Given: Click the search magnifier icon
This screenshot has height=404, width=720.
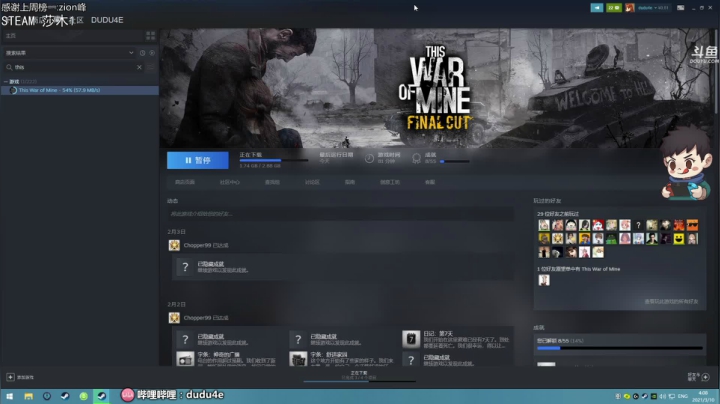Looking at the screenshot, I should click(9, 67).
